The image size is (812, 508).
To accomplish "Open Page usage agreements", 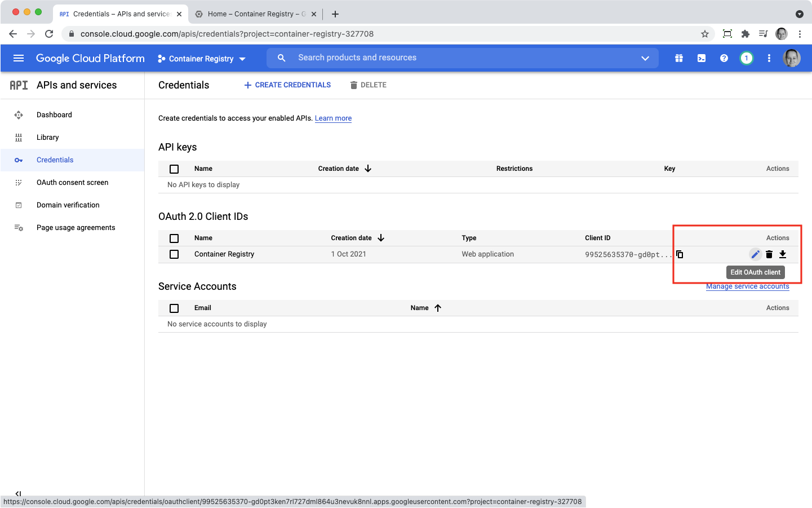I will pos(76,228).
